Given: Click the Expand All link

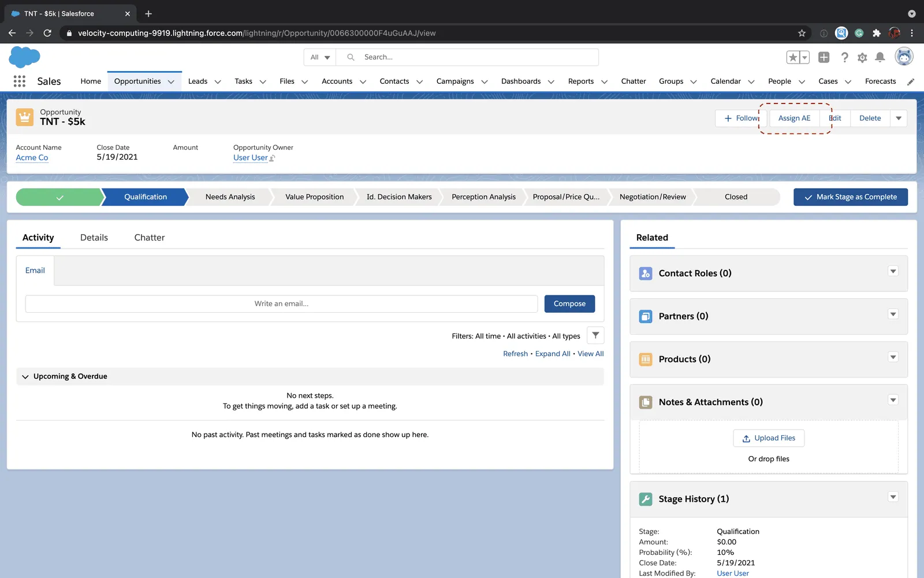Looking at the screenshot, I should click(553, 354).
